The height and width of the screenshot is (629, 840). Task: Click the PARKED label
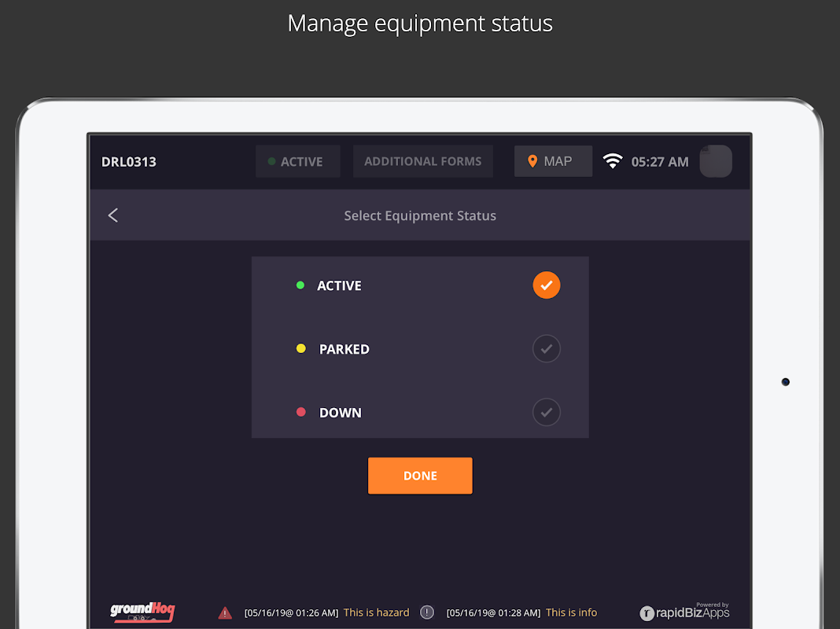tap(344, 349)
